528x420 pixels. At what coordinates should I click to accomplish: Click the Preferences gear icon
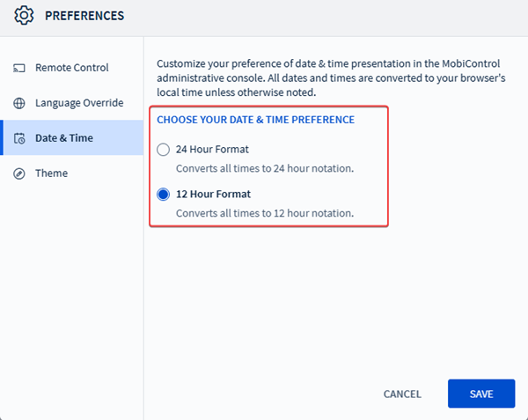(x=24, y=16)
